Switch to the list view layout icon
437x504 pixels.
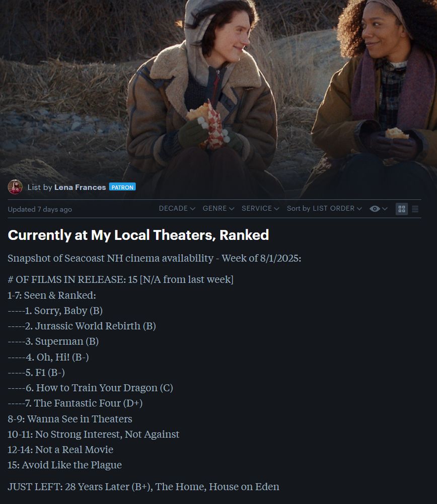pyautogui.click(x=415, y=209)
